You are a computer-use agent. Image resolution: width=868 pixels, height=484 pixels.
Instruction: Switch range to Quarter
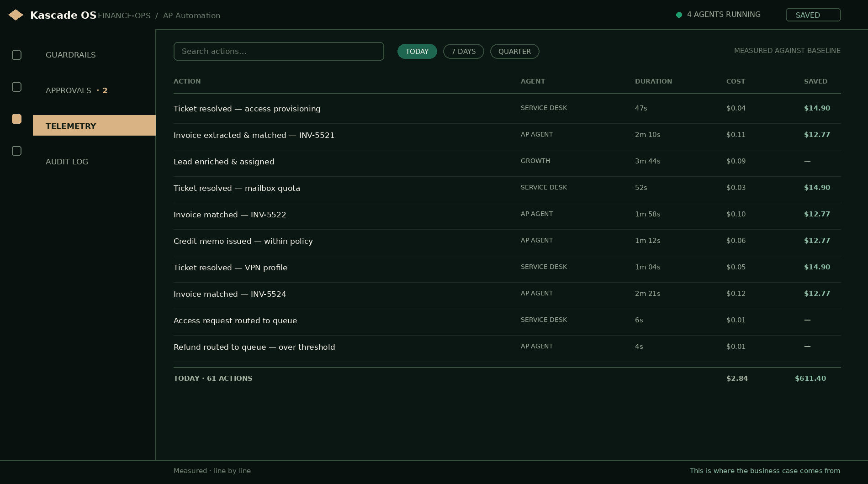coord(515,51)
